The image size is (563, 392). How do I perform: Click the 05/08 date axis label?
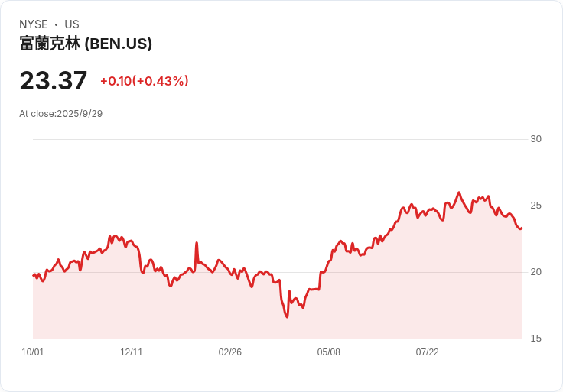(328, 352)
